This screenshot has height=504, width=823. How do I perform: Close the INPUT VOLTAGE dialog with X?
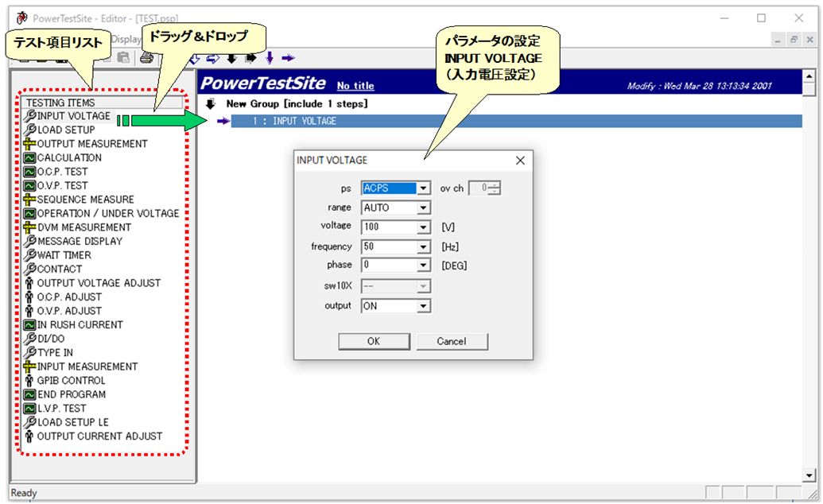pyautogui.click(x=520, y=161)
